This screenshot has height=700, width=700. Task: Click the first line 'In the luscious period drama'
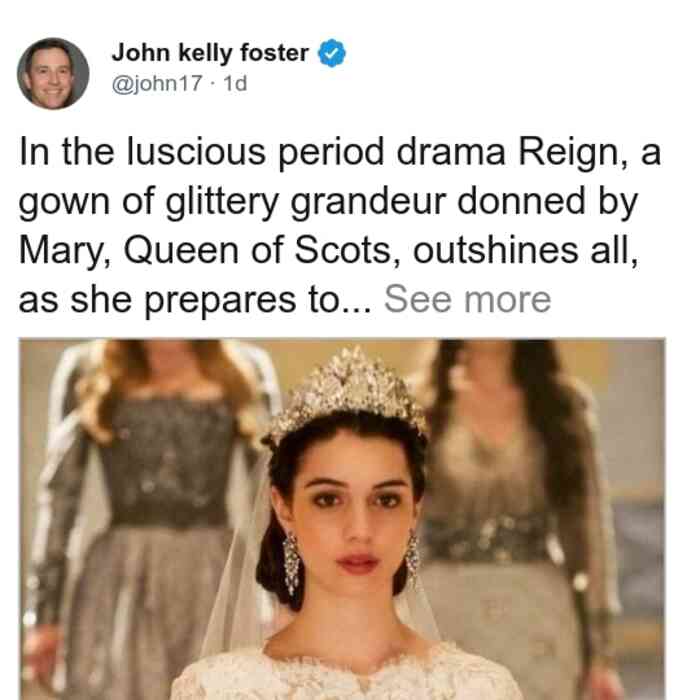pos(262,152)
